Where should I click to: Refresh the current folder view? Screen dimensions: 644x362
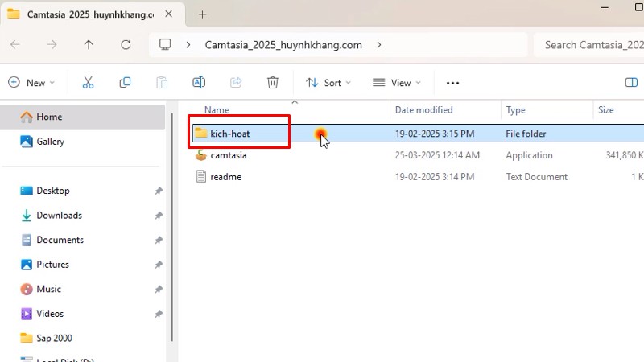point(125,45)
